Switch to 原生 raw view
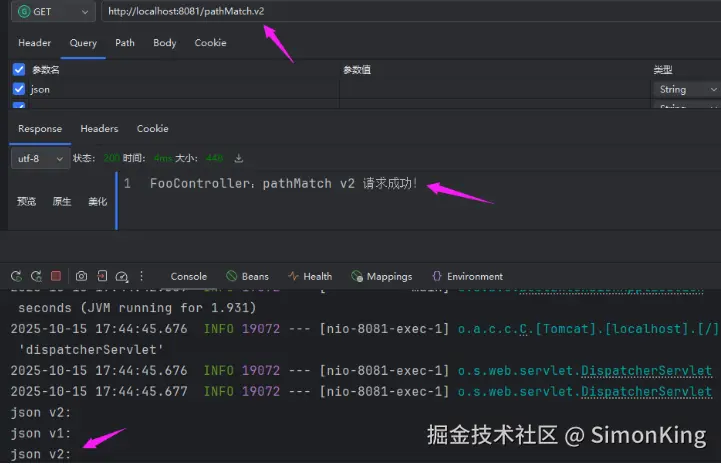This screenshot has height=464, width=721. click(62, 201)
